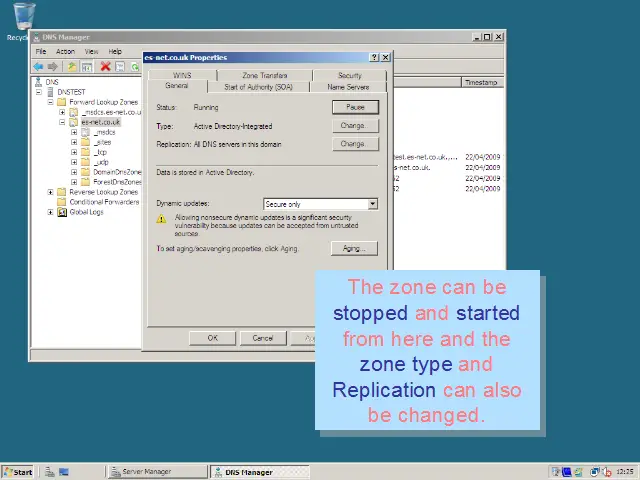This screenshot has width=640, height=480.
Task: Collapse the DNSTEST server node
Action: (39, 92)
